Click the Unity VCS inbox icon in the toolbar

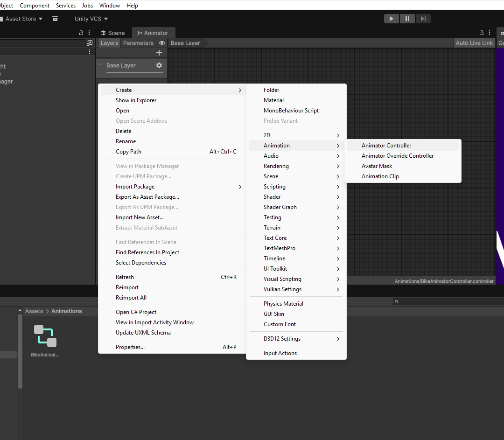click(x=55, y=18)
